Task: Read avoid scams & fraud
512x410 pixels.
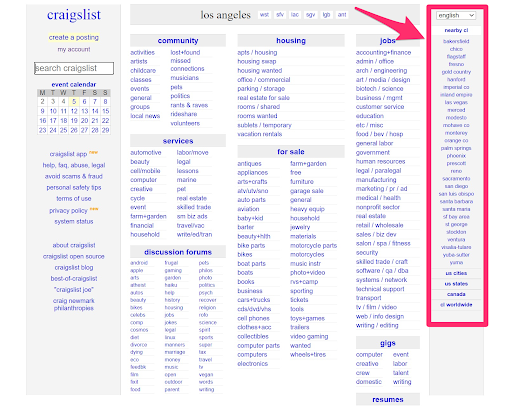Action: [x=74, y=176]
